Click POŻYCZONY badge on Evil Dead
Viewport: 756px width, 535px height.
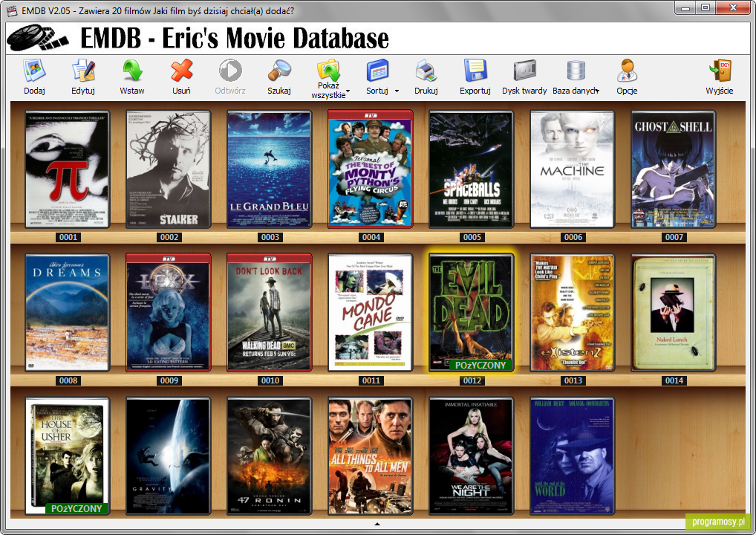480,365
